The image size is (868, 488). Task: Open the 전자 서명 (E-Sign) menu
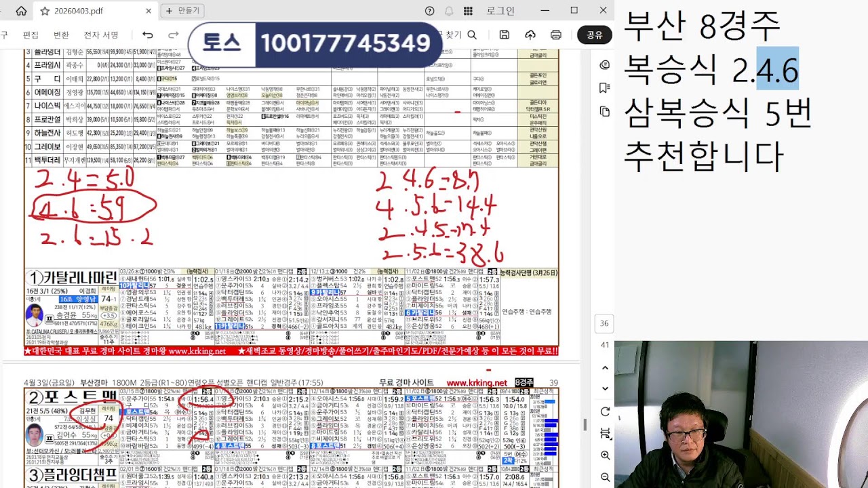click(x=100, y=35)
